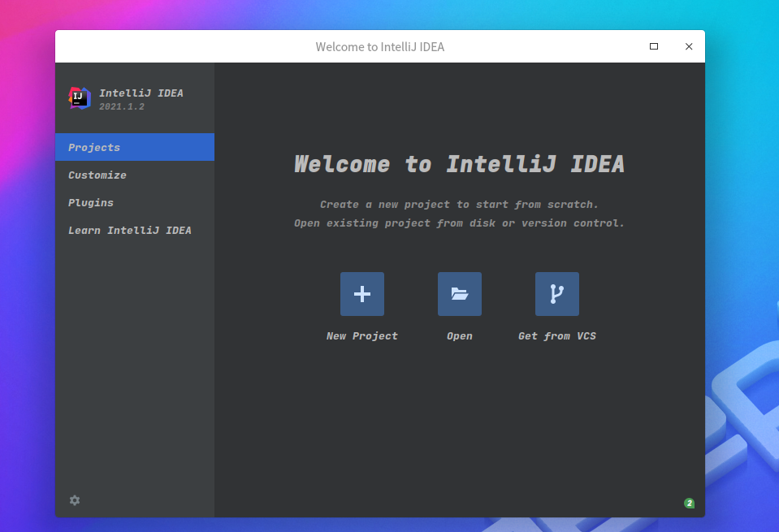This screenshot has height=532, width=779.
Task: Show the green notifications badge
Action: point(689,504)
